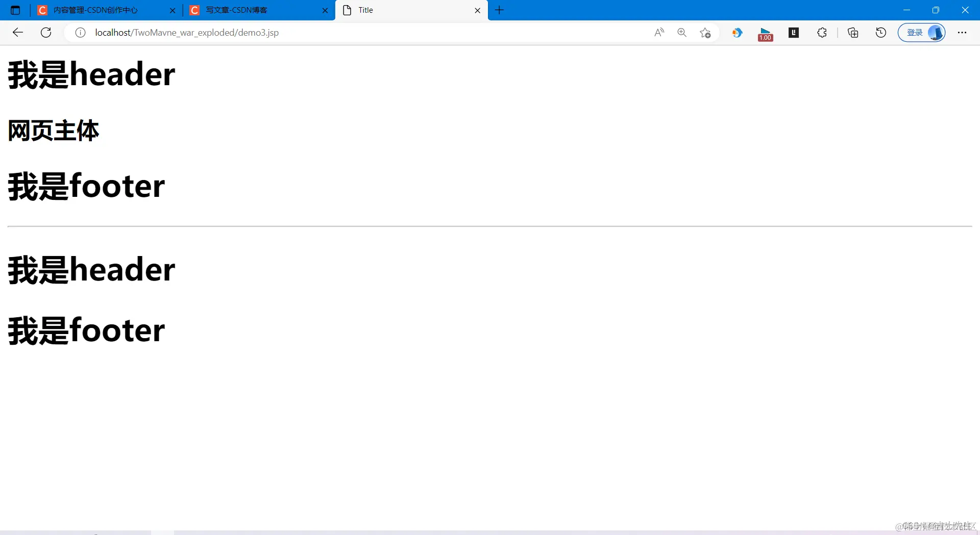The image size is (980, 535).
Task: View site information icon
Action: point(80,33)
